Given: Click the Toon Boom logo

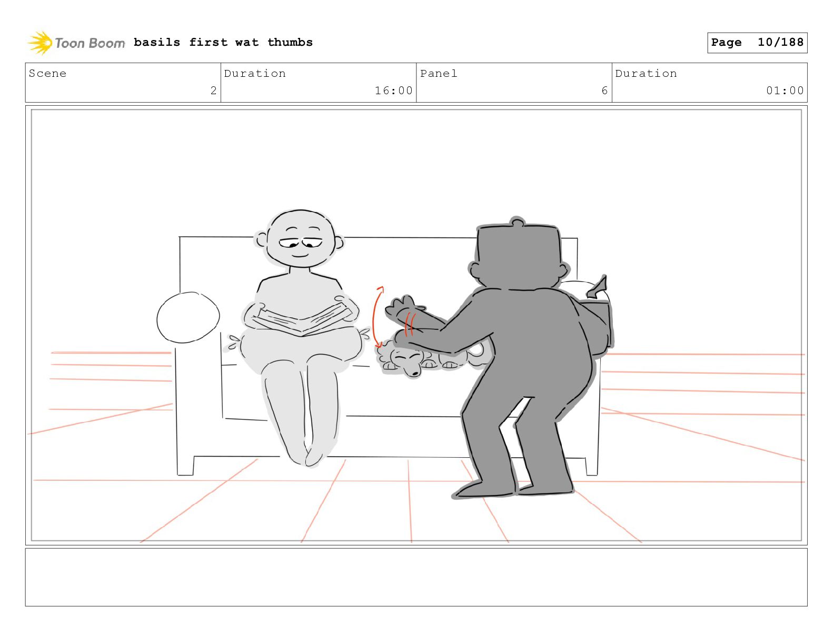Looking at the screenshot, I should (x=76, y=43).
